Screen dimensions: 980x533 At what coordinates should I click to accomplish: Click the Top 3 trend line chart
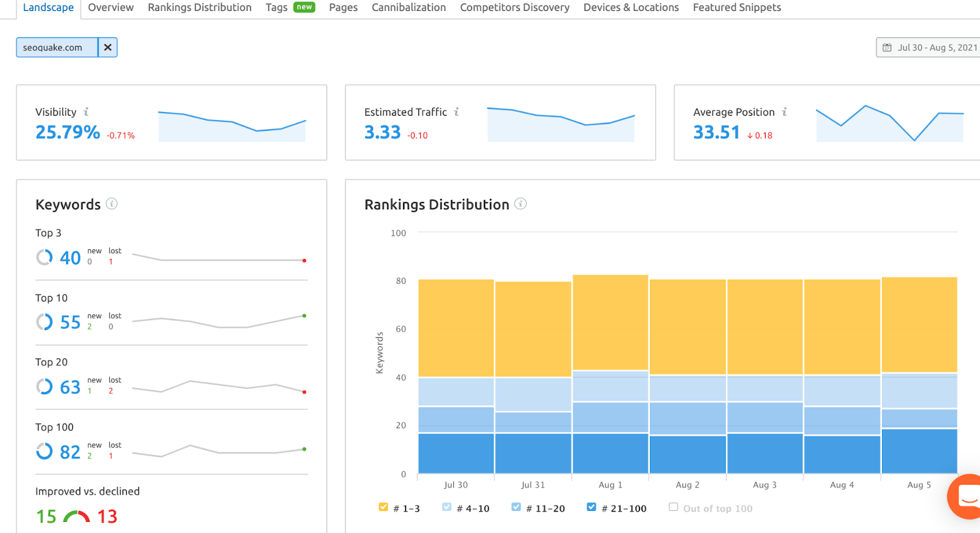(x=219, y=258)
